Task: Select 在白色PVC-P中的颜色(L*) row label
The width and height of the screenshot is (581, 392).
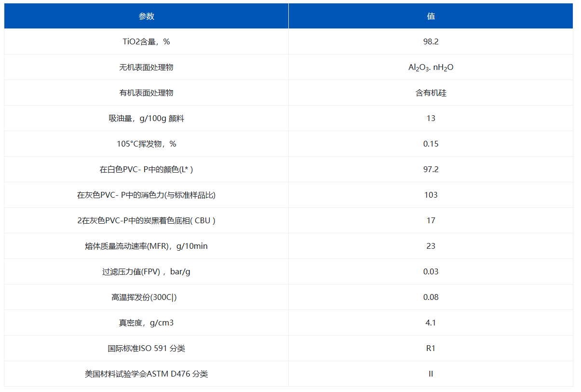Action: tap(146, 170)
